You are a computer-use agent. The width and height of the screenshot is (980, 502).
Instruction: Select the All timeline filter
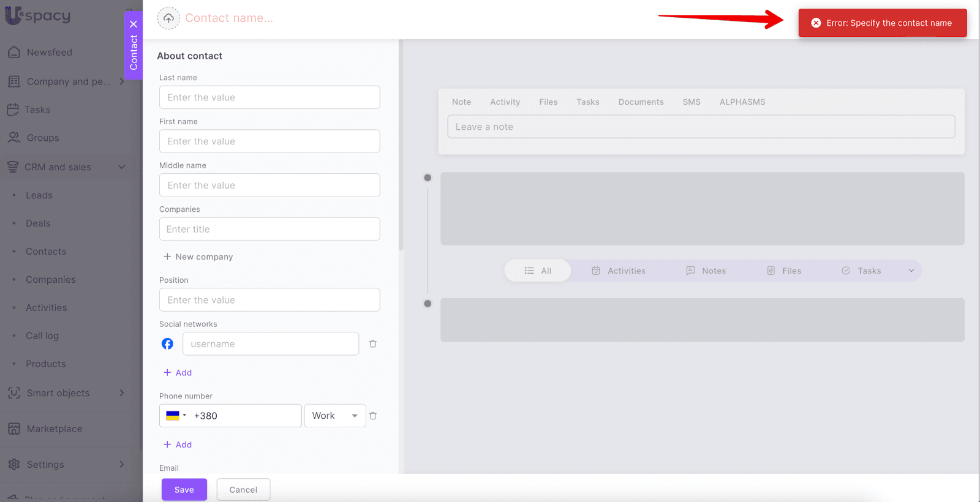click(538, 271)
